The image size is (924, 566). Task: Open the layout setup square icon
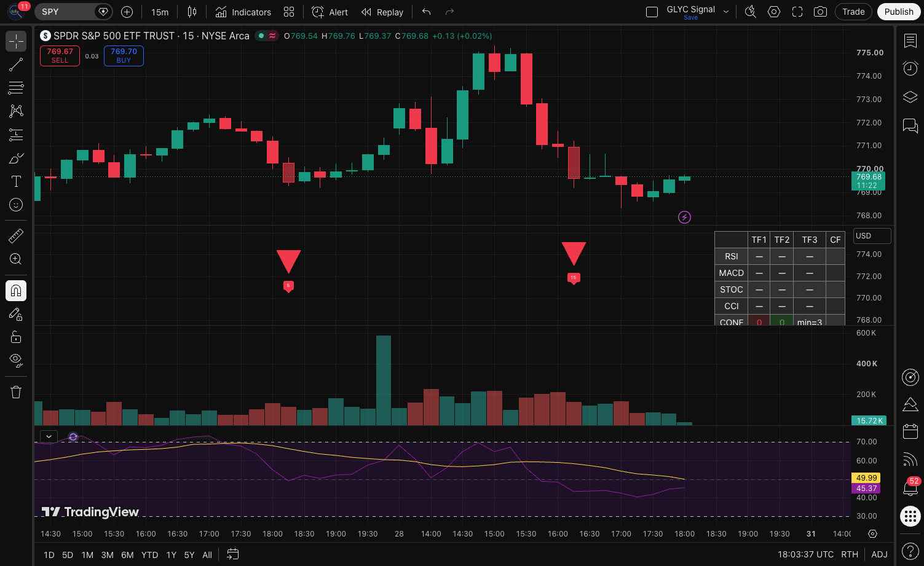652,12
